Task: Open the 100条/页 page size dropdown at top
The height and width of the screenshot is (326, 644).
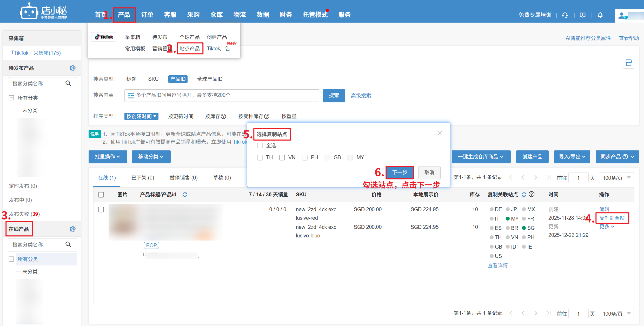Action: point(616,178)
